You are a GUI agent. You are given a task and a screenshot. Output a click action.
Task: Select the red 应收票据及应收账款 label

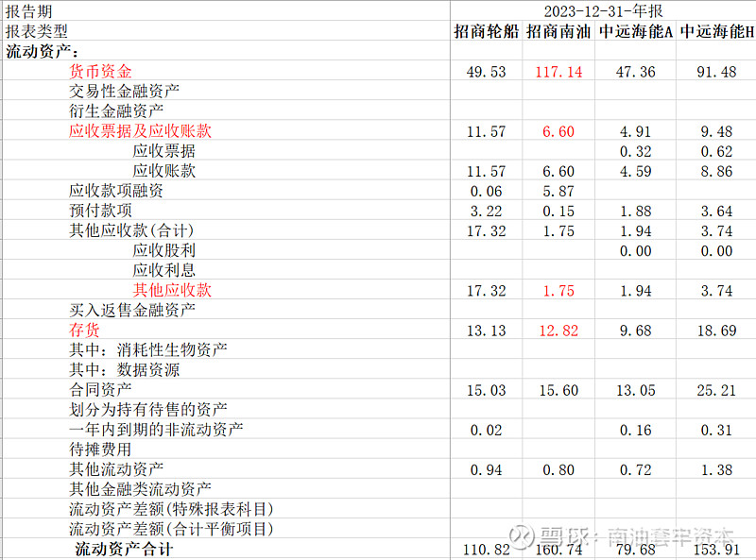140,130
